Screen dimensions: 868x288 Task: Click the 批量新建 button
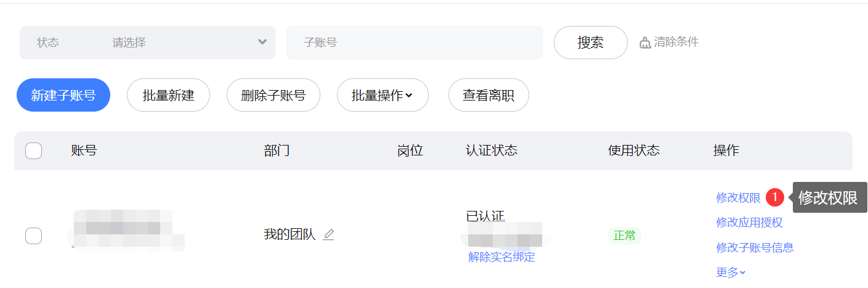point(168,95)
